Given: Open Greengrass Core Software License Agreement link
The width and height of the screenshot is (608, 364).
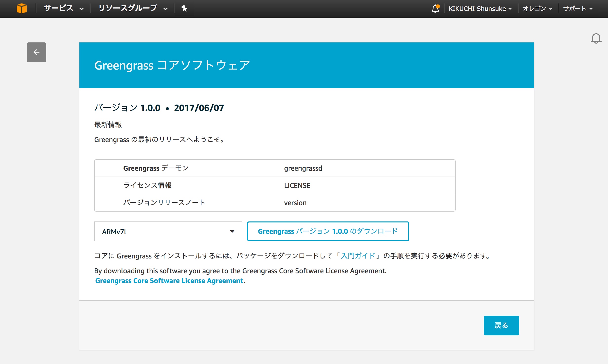Looking at the screenshot, I should click(x=169, y=281).
